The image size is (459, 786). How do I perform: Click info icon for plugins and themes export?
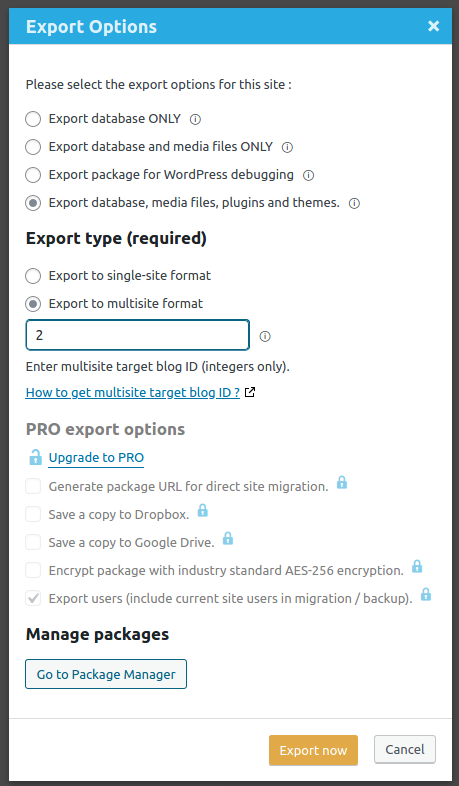coord(354,204)
